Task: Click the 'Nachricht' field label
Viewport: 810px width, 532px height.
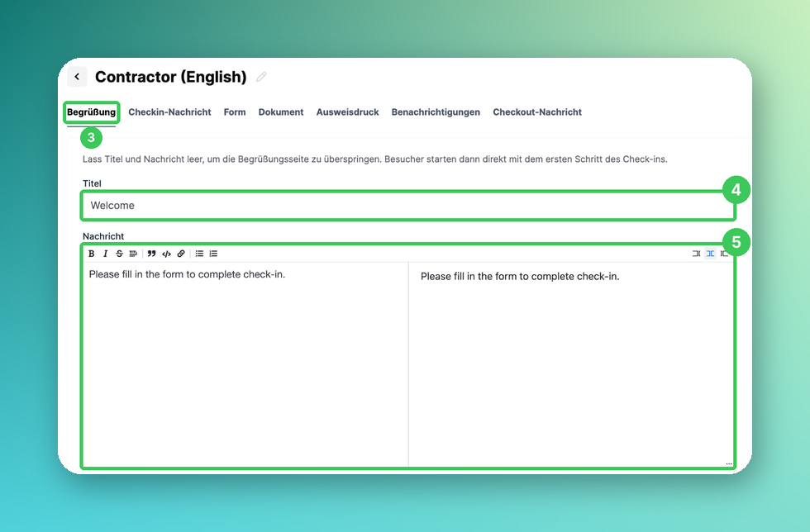Action: pyautogui.click(x=103, y=236)
